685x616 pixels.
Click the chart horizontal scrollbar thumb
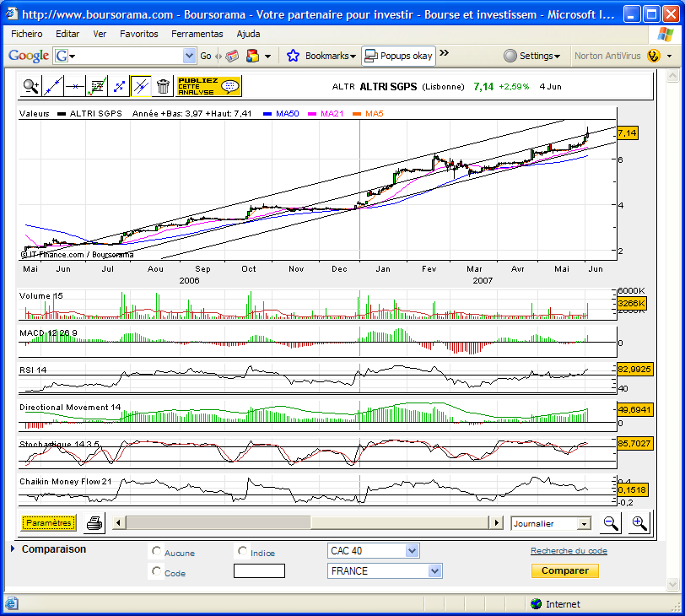coord(218,522)
